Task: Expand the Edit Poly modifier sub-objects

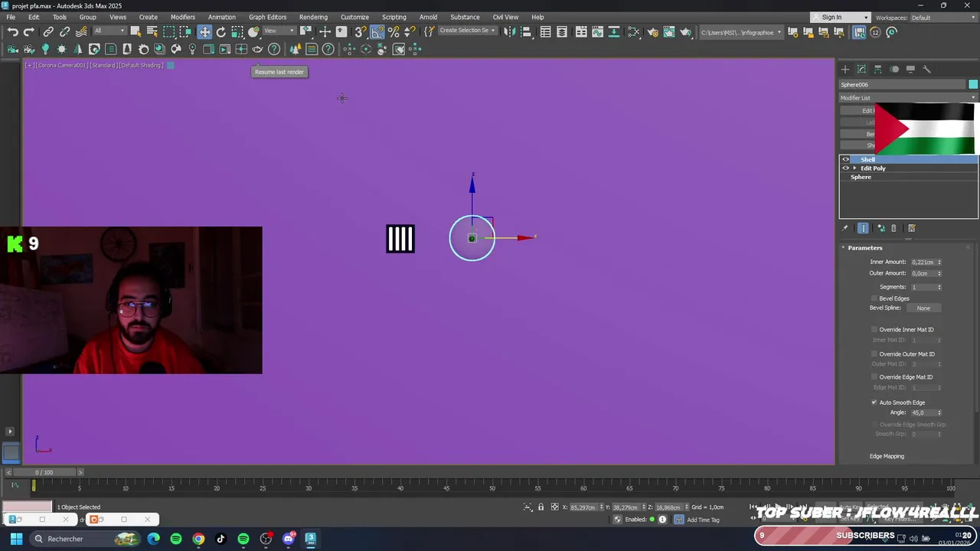Action: (854, 168)
